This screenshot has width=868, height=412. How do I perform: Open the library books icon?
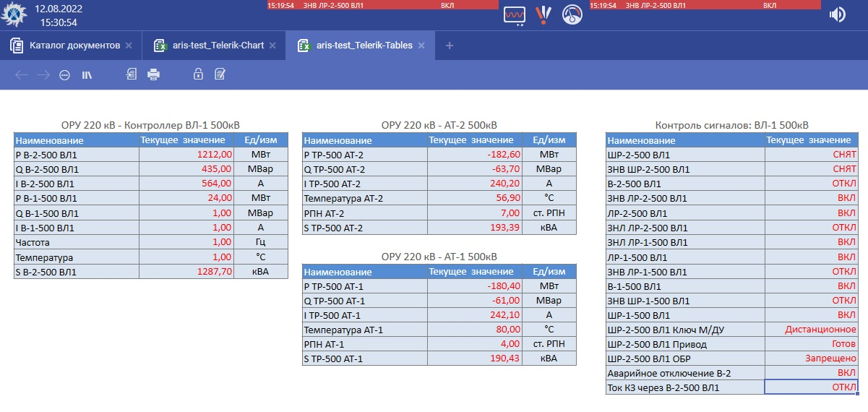click(x=87, y=74)
